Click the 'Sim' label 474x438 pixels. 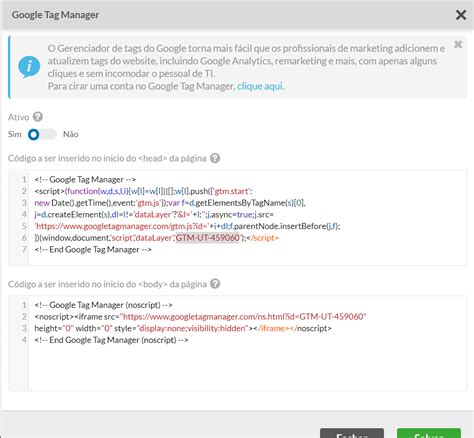click(15, 134)
